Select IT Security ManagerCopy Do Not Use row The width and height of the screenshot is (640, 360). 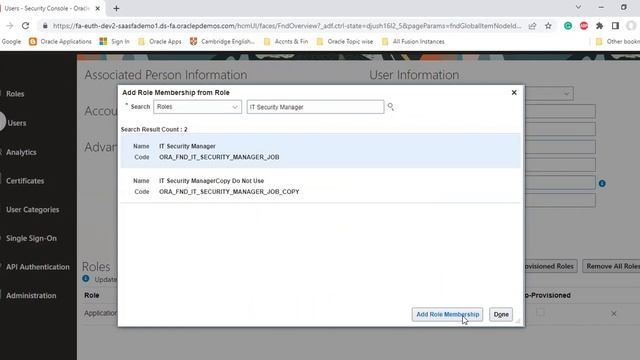click(320, 186)
